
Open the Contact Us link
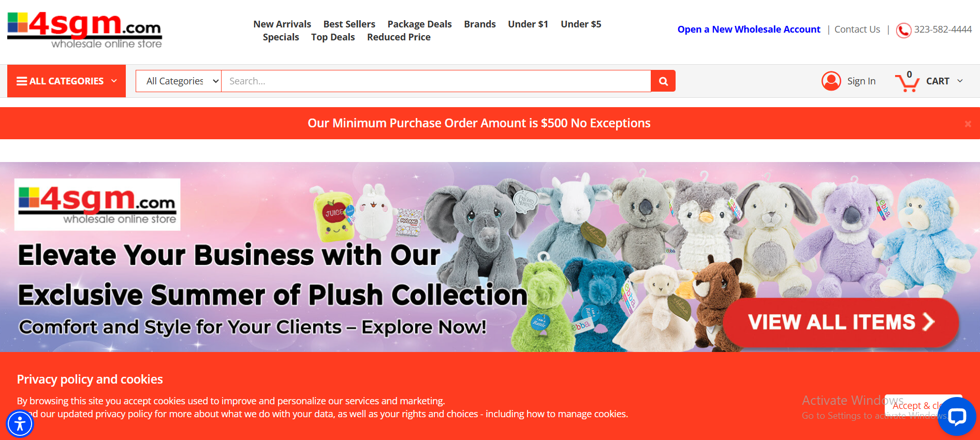857,30
